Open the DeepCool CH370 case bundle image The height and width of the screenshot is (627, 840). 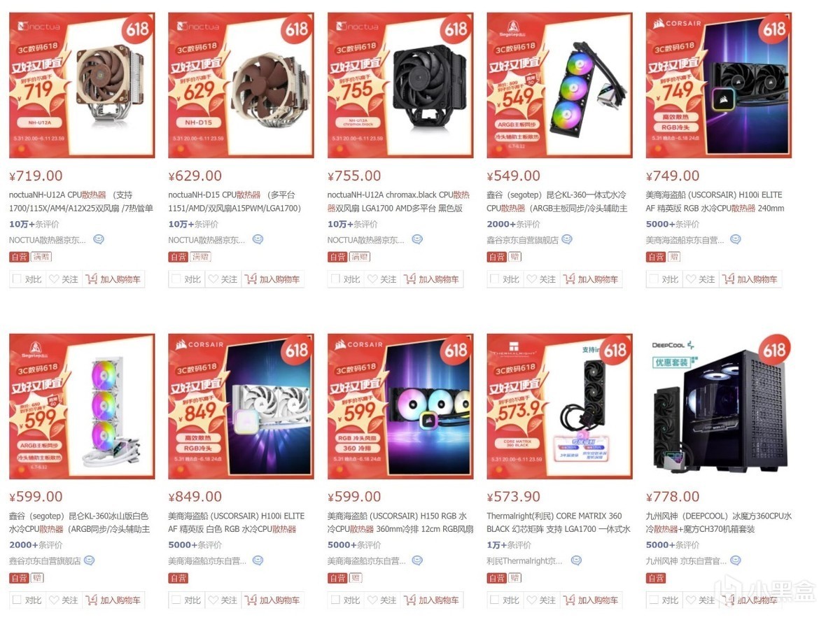(719, 406)
